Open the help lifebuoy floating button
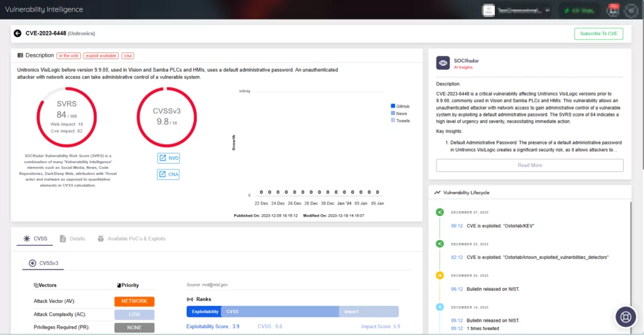Image resolution: width=644 pixels, height=335 pixels. coord(626,317)
